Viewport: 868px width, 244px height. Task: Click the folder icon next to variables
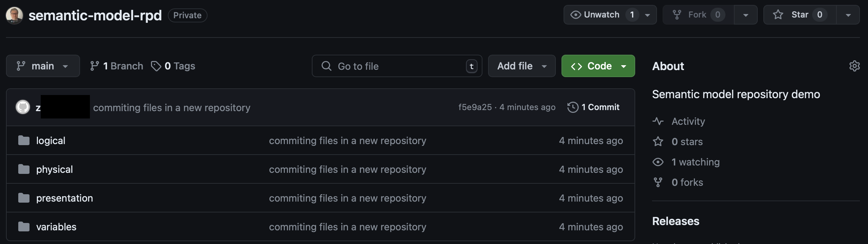click(x=24, y=227)
